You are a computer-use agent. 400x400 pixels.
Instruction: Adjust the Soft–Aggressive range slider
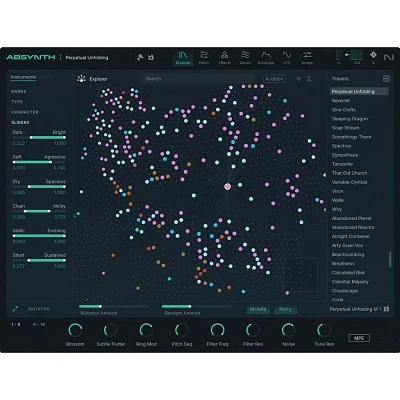pyautogui.click(x=39, y=162)
